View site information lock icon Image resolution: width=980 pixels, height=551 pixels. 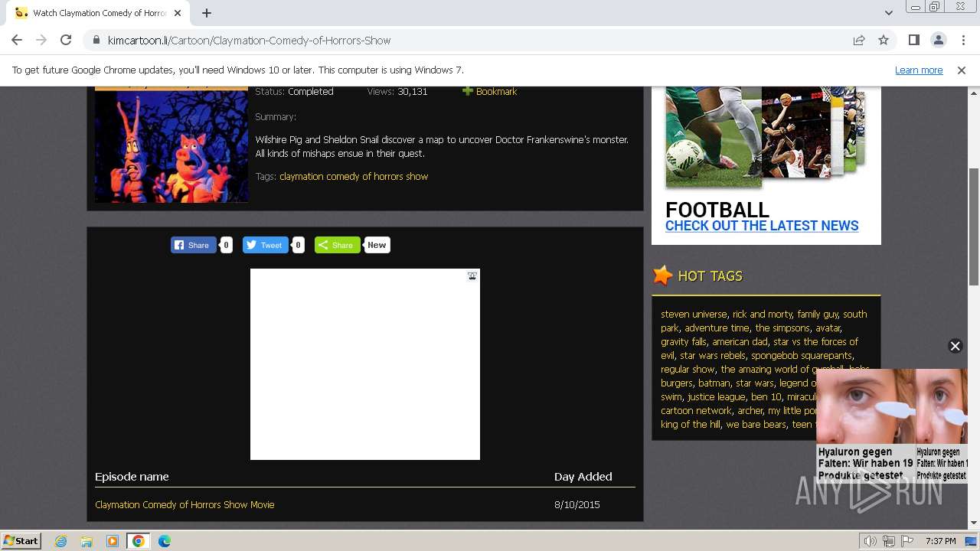(96, 41)
